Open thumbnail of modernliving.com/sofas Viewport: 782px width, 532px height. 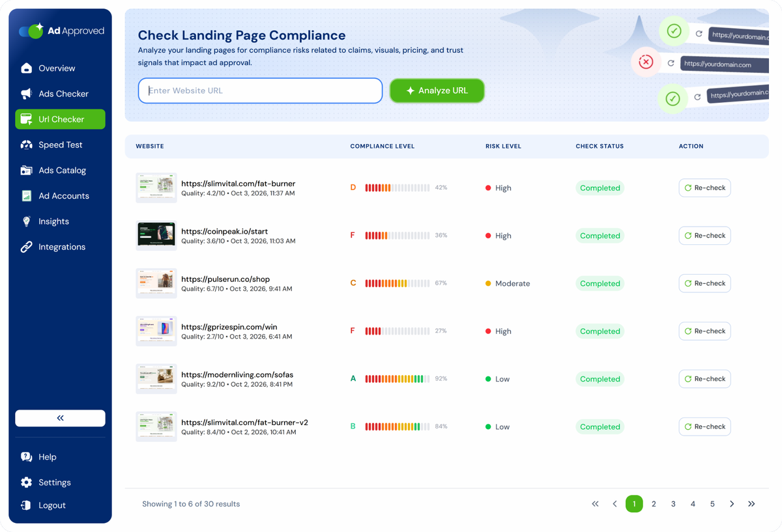coord(156,379)
